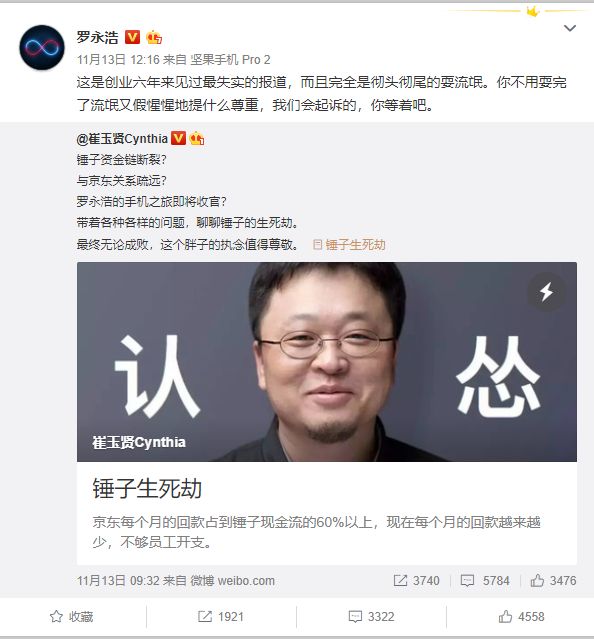Open the 锤子生死劫 article link in repost text
This screenshot has width=594, height=639.
tap(349, 245)
